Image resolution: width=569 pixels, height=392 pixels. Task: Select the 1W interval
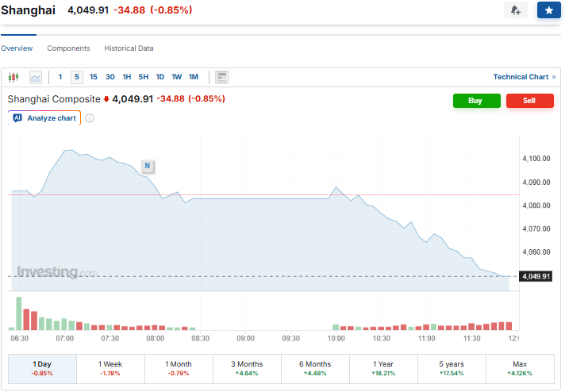coord(177,77)
